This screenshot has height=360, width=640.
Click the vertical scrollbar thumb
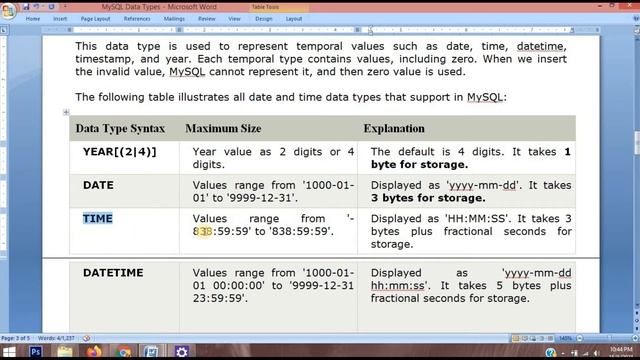click(x=636, y=144)
